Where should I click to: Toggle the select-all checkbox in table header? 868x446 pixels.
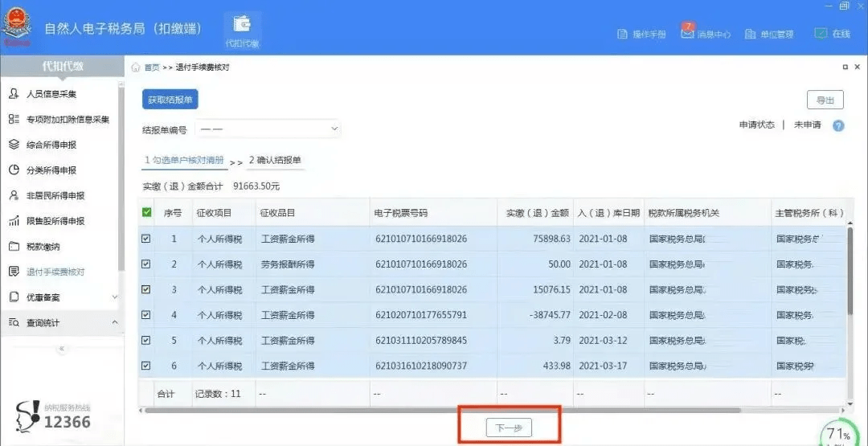(146, 213)
